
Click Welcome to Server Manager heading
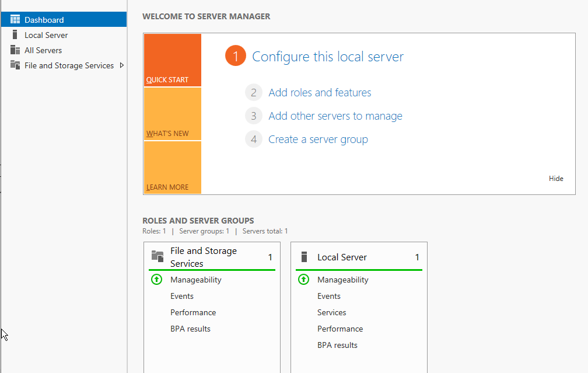206,16
